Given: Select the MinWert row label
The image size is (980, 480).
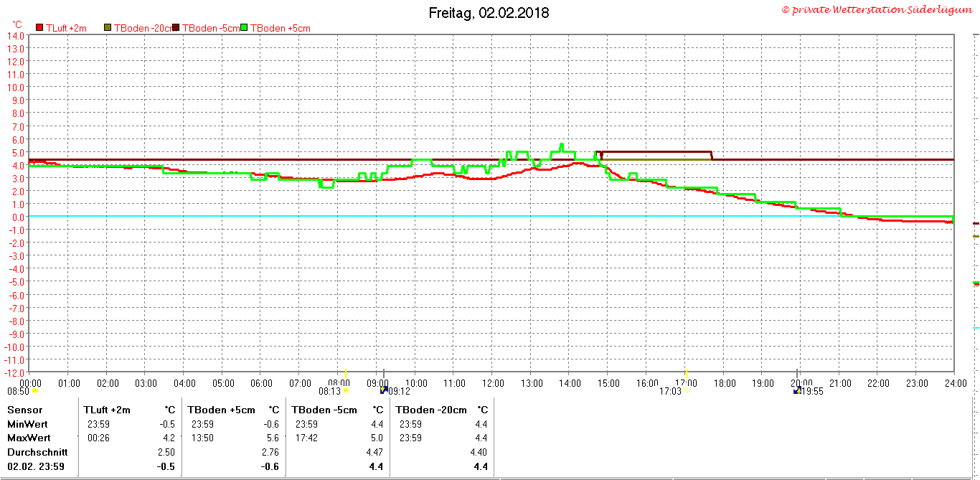Looking at the screenshot, I should (x=27, y=424).
